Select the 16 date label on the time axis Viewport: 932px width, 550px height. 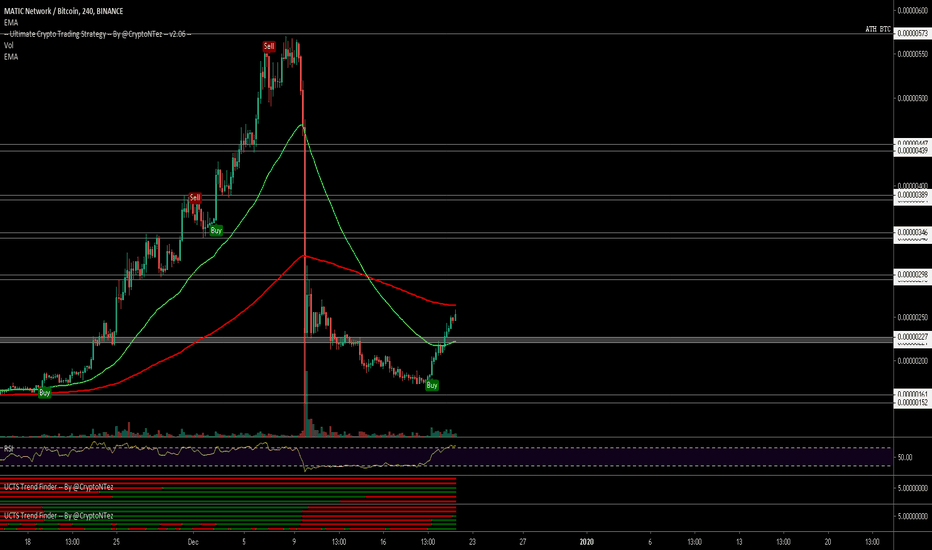(383, 542)
